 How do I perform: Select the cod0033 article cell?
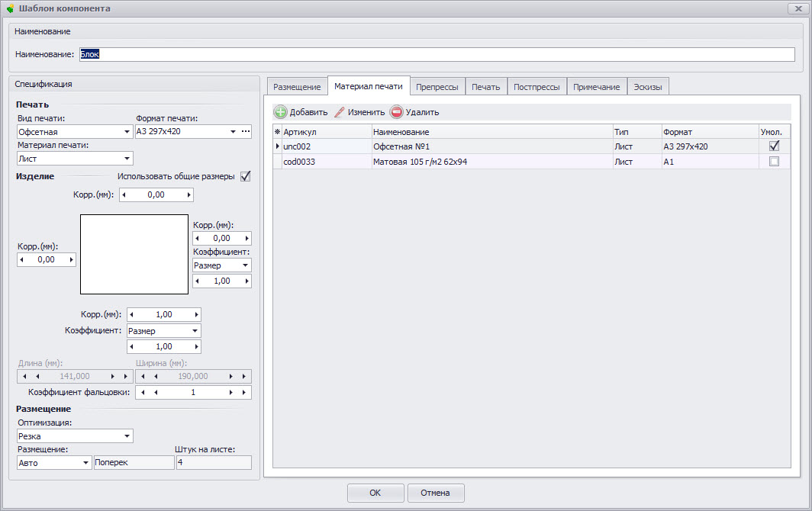click(327, 162)
